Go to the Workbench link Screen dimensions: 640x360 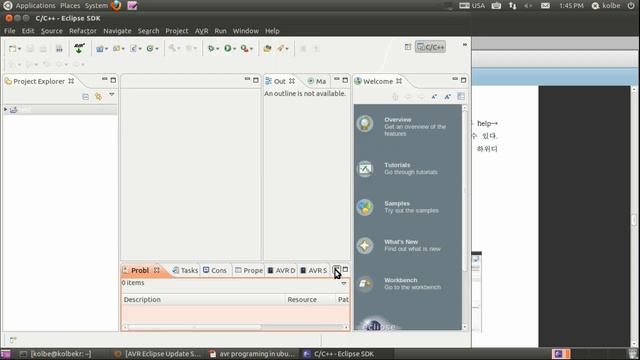400,280
